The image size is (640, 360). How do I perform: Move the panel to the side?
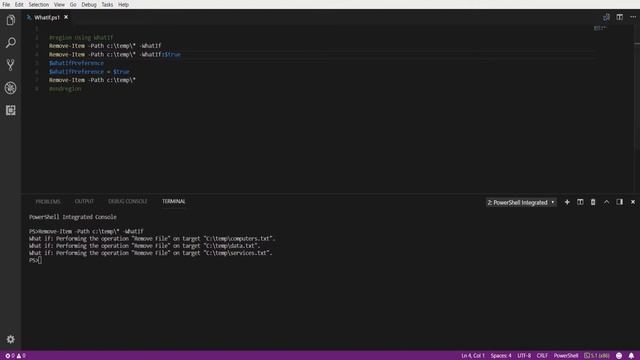pyautogui.click(x=620, y=202)
